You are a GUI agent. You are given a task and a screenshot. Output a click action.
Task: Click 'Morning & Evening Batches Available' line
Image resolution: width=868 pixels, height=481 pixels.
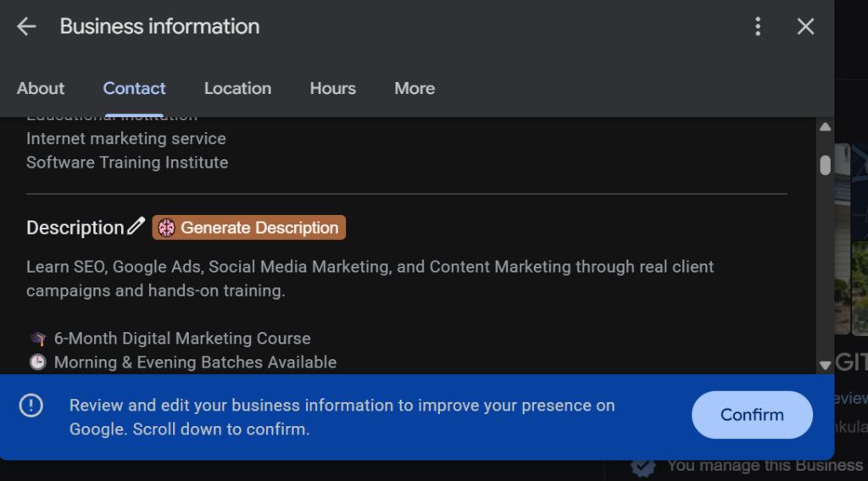(x=196, y=362)
